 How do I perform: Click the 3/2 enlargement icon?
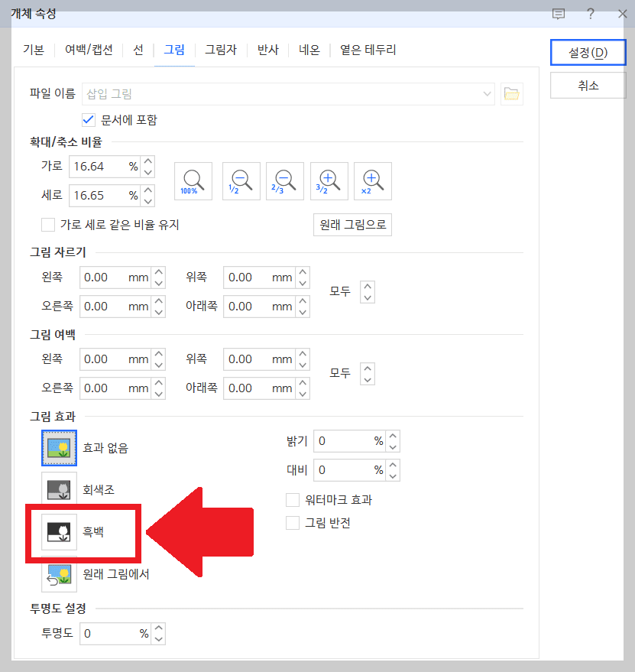(x=329, y=180)
